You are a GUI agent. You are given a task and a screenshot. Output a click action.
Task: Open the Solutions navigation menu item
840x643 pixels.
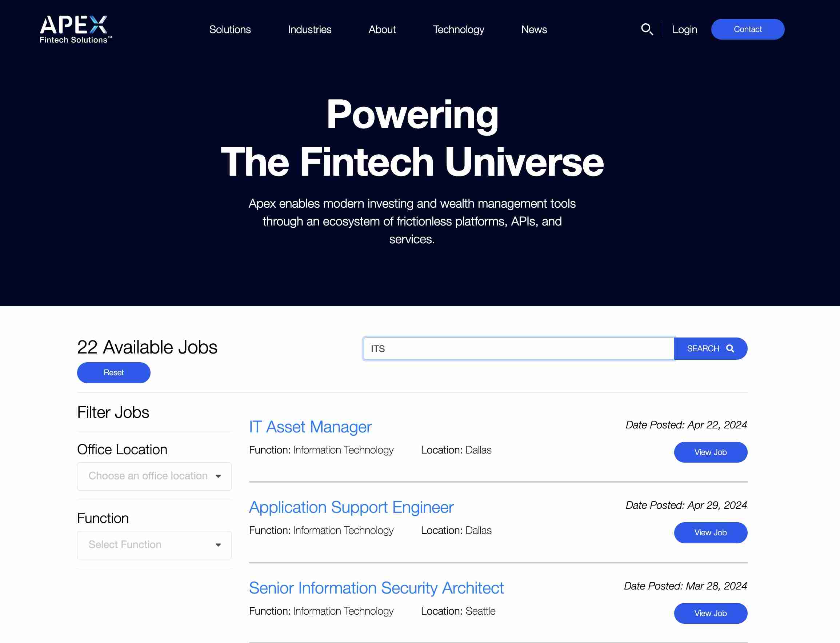pyautogui.click(x=229, y=29)
